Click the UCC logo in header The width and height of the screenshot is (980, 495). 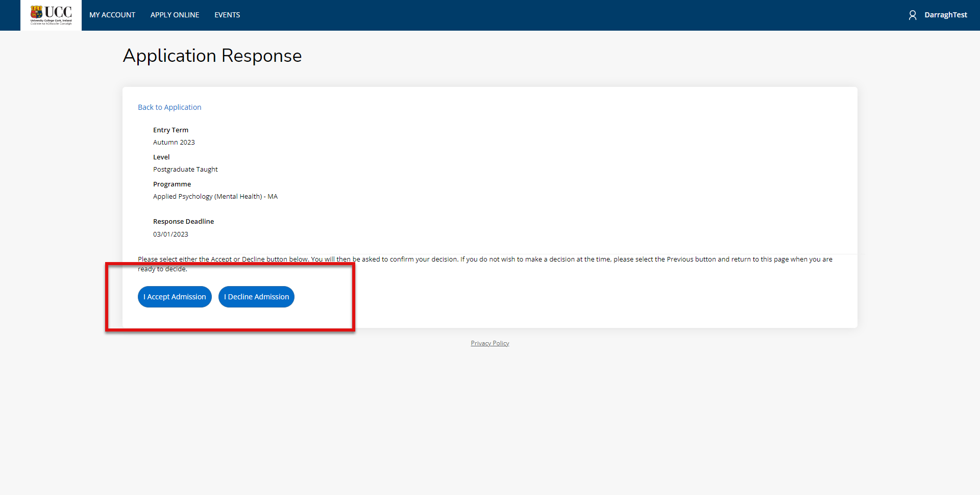[x=51, y=15]
